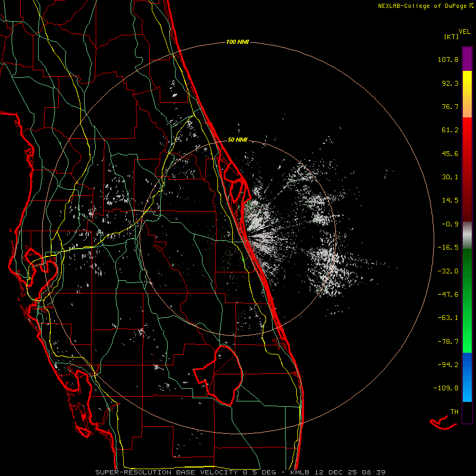Click the [KT] units label
Image resolution: width=476 pixels, height=476 pixels.
451,36
